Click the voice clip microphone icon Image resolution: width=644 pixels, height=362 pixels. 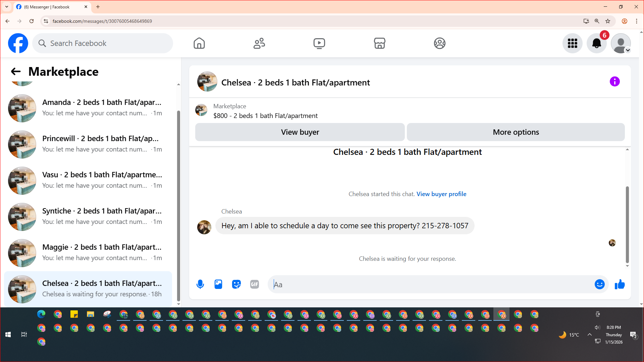point(200,284)
